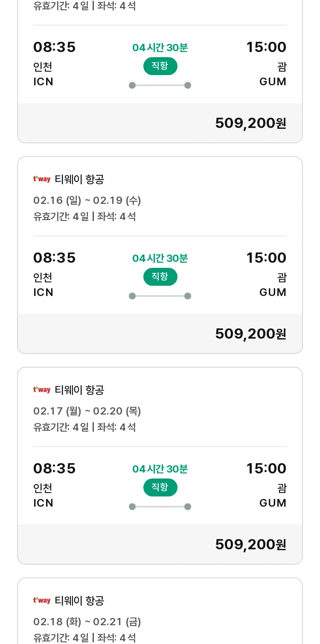
Task: Tap 티웨이 항공 name on the 02.17 card
Action: (80, 390)
